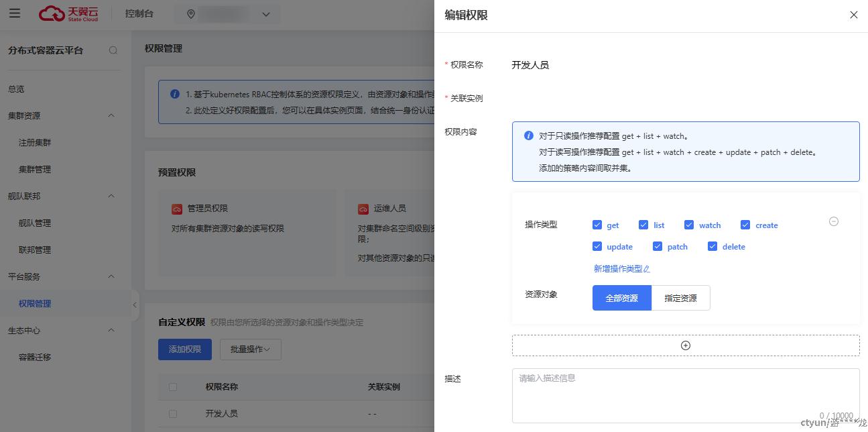Disable the delete operation checkbox

click(x=712, y=246)
